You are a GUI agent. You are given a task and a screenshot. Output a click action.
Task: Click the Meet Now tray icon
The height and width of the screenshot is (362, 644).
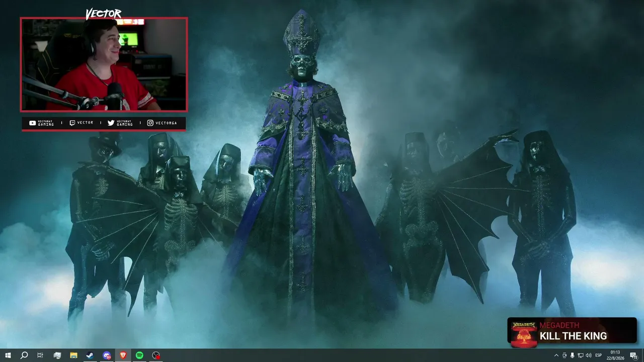(x=564, y=355)
